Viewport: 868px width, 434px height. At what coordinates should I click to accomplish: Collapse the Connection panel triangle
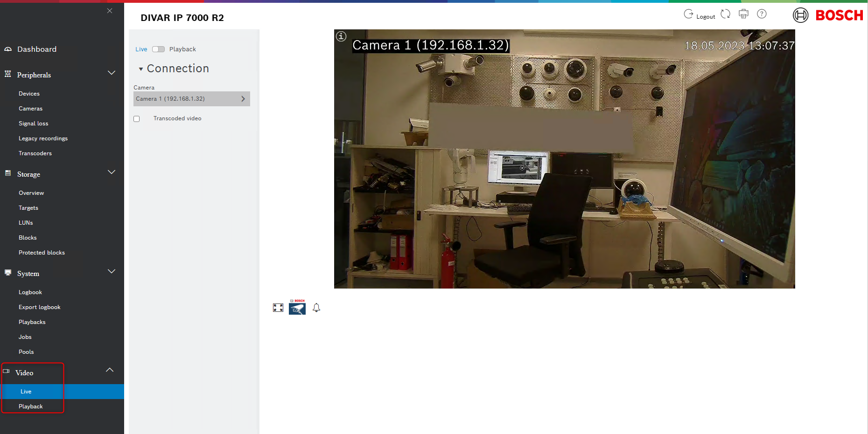[x=141, y=69]
